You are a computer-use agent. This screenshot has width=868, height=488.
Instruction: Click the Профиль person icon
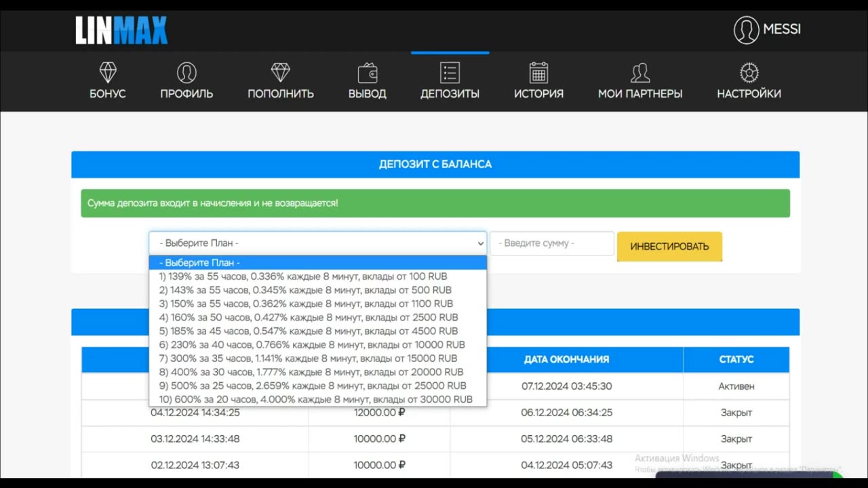[186, 73]
